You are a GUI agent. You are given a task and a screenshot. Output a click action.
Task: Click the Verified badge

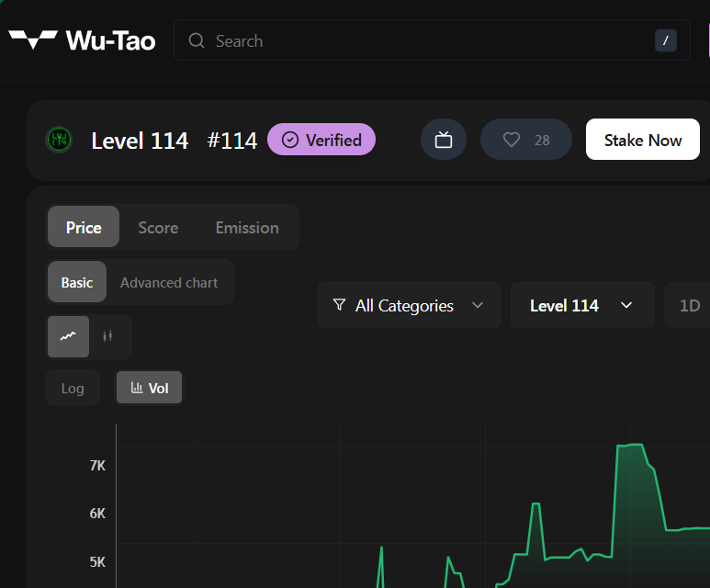pyautogui.click(x=321, y=140)
